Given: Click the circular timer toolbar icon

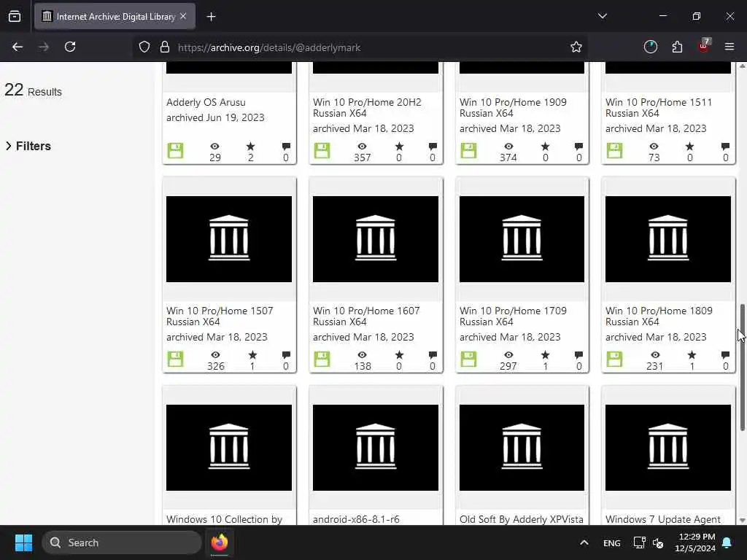Looking at the screenshot, I should coord(650,47).
